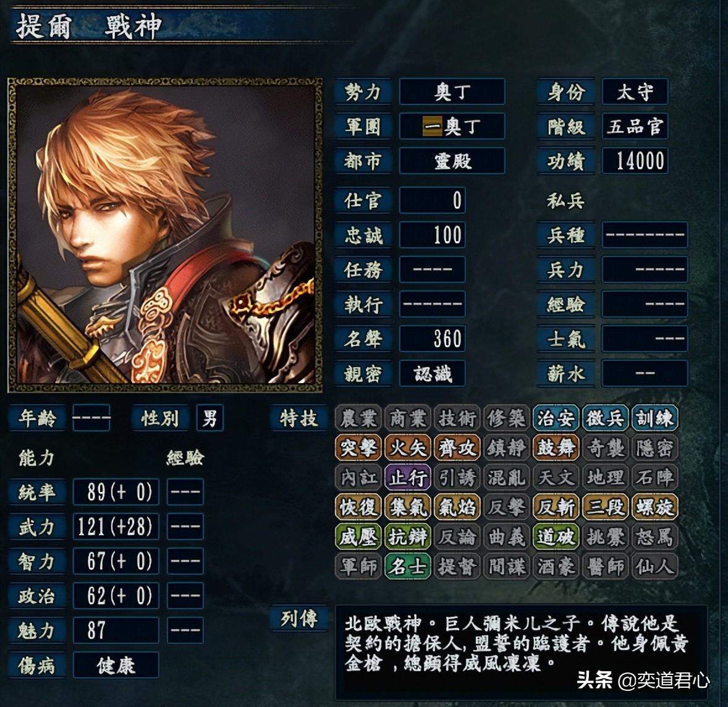Select the 名士 skill badge
This screenshot has width=728, height=707.
(408, 566)
